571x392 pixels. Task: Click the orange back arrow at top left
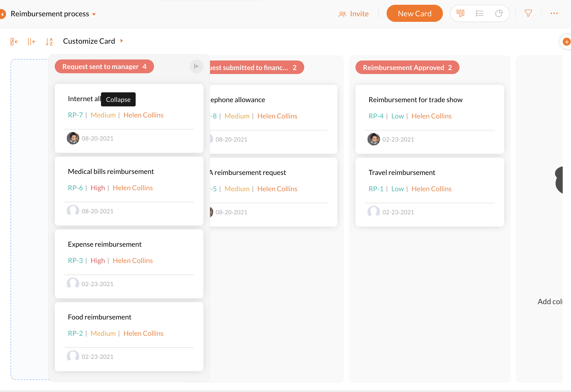pyautogui.click(x=2, y=14)
